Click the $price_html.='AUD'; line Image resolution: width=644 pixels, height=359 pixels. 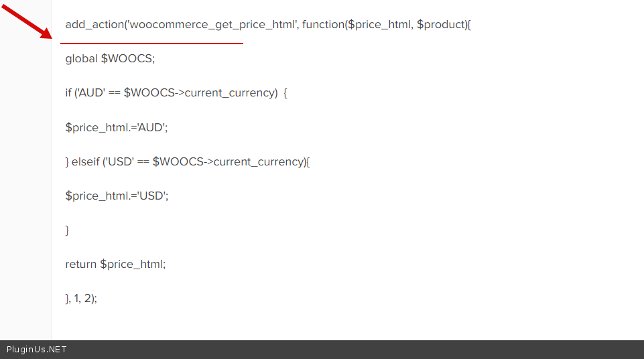[x=117, y=127]
